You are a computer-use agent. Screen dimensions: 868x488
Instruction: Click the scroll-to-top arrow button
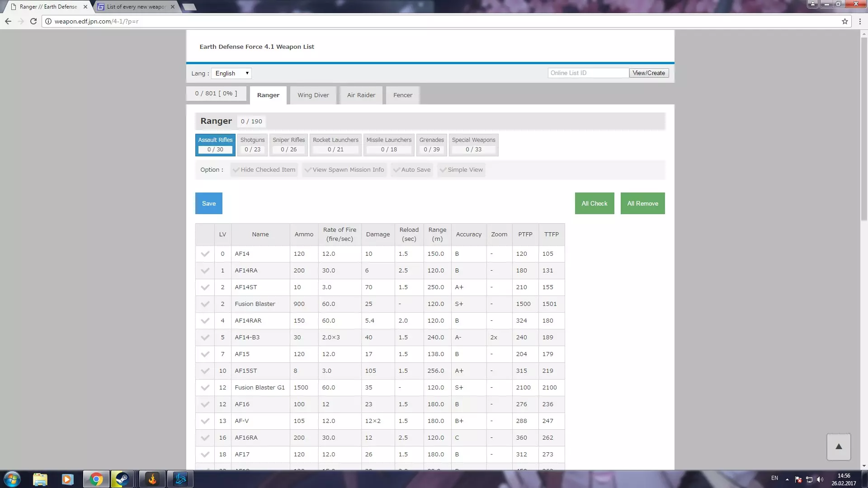839,446
